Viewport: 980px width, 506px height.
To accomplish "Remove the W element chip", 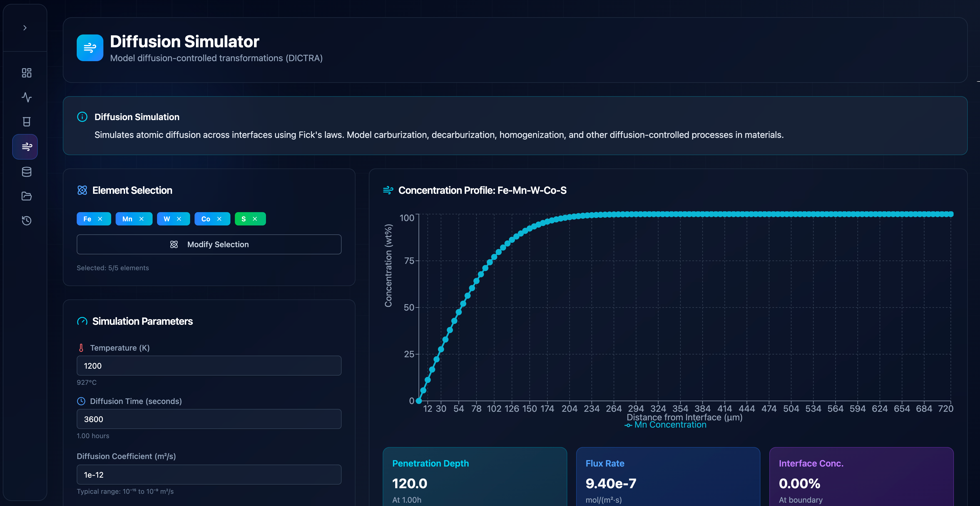I will [x=179, y=219].
